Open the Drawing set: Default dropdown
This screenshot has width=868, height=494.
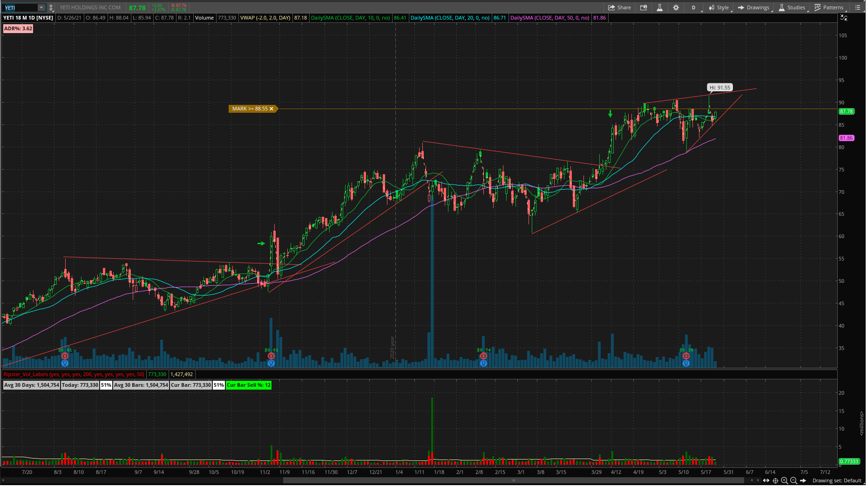837,480
